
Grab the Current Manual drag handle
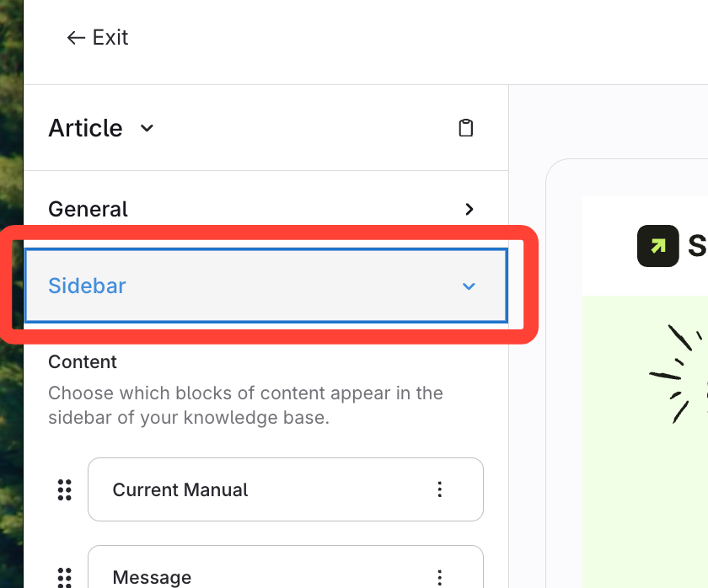click(x=64, y=489)
